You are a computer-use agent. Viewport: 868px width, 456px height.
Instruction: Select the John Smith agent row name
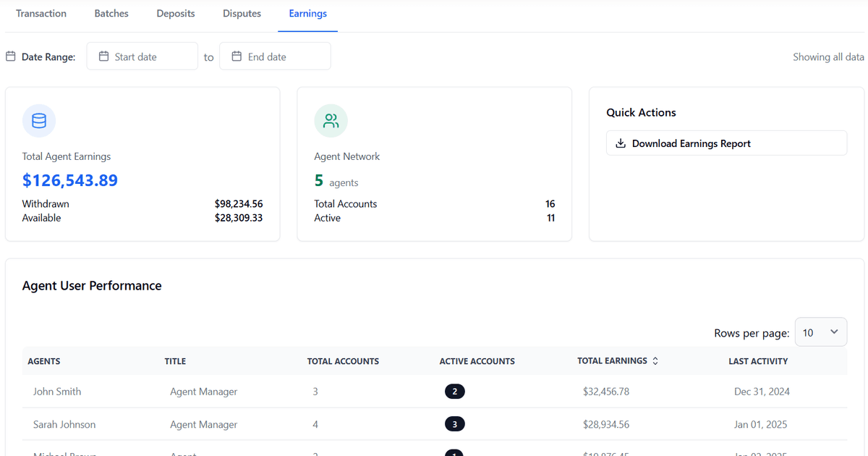tap(57, 392)
